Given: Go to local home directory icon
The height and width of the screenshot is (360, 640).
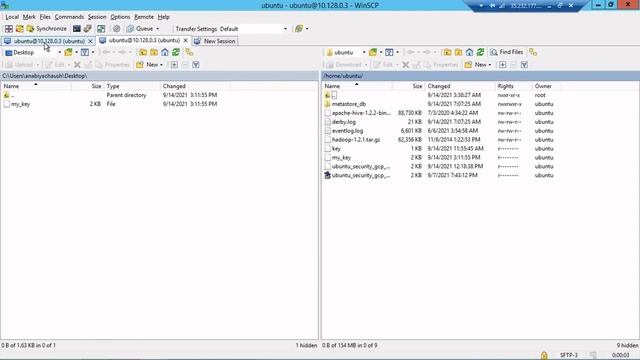Looking at the screenshot, I should tap(165, 52).
